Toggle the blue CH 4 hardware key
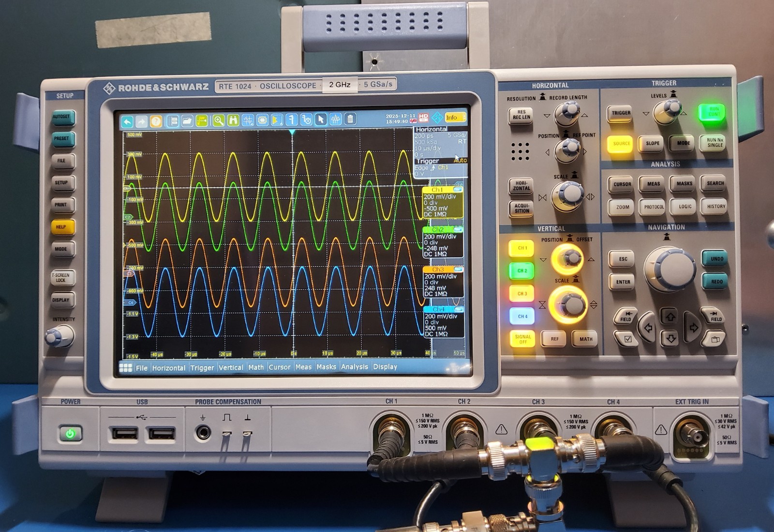Screen dimensions: 774x532 (x=522, y=316)
